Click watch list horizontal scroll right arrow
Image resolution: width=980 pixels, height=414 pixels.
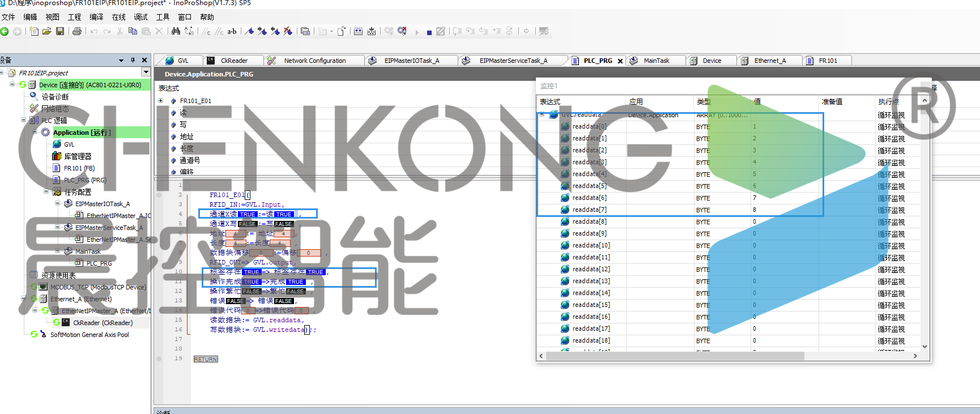[915, 356]
